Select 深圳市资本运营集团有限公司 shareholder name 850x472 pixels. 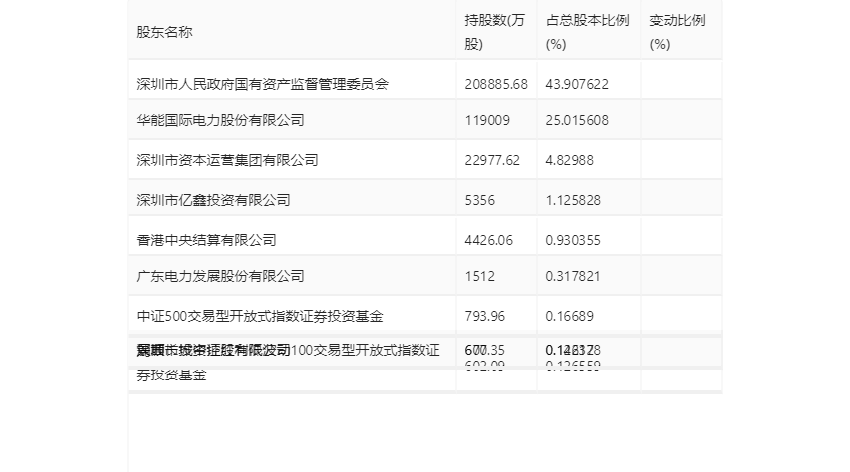tap(227, 160)
